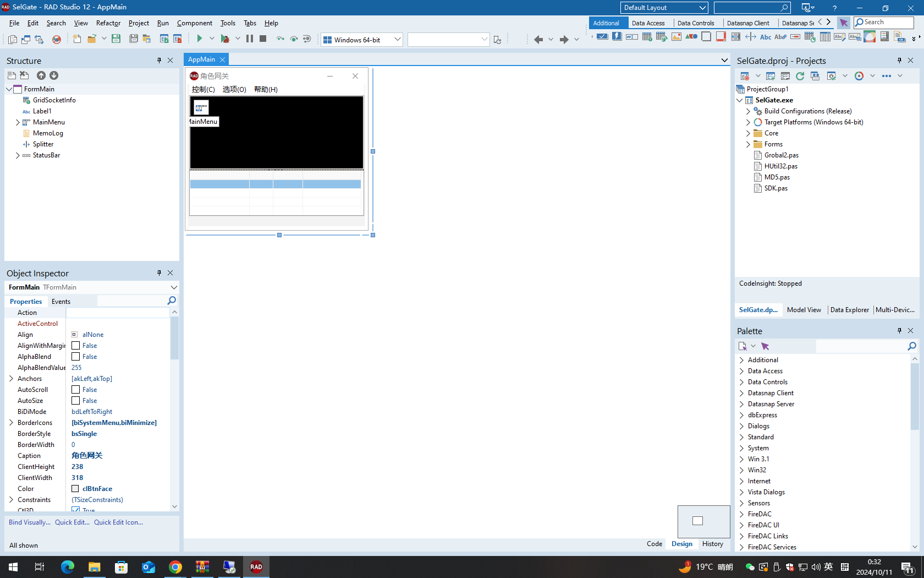Open the Default Layout dropdown
Viewport: 924px width, 578px height.
tap(664, 8)
